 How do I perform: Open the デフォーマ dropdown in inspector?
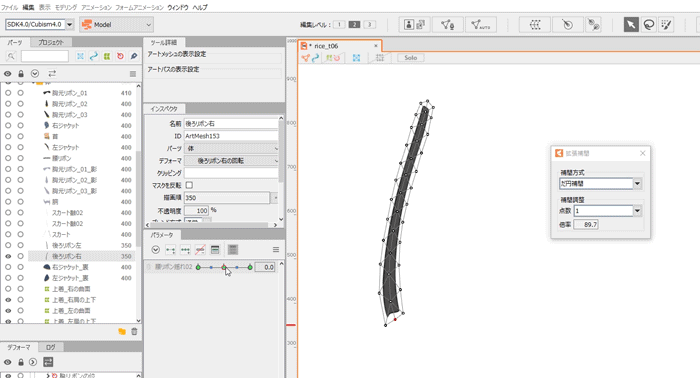pyautogui.click(x=231, y=161)
